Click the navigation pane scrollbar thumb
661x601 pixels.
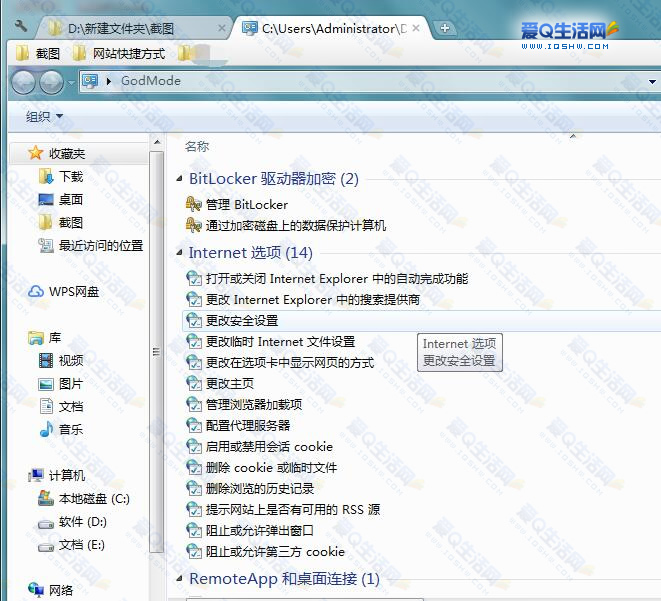point(157,352)
